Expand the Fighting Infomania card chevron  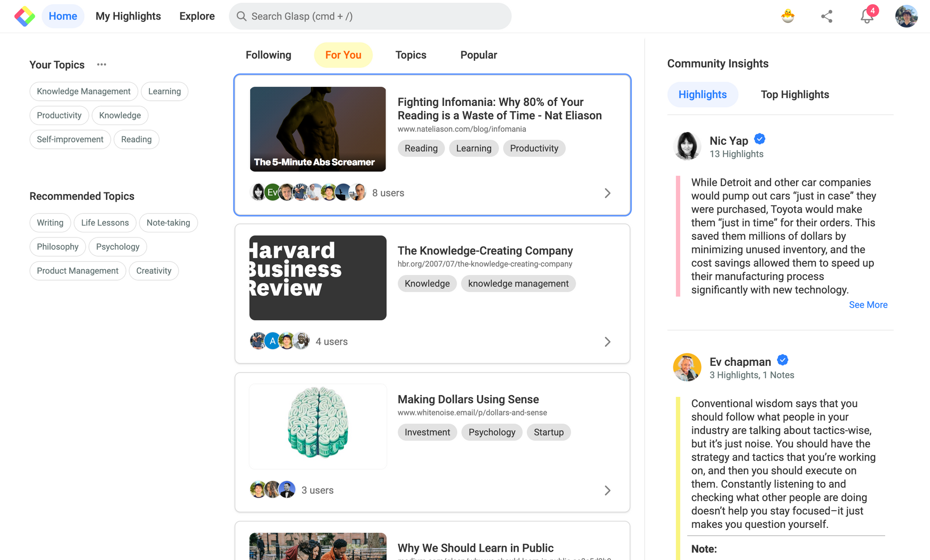click(x=607, y=193)
